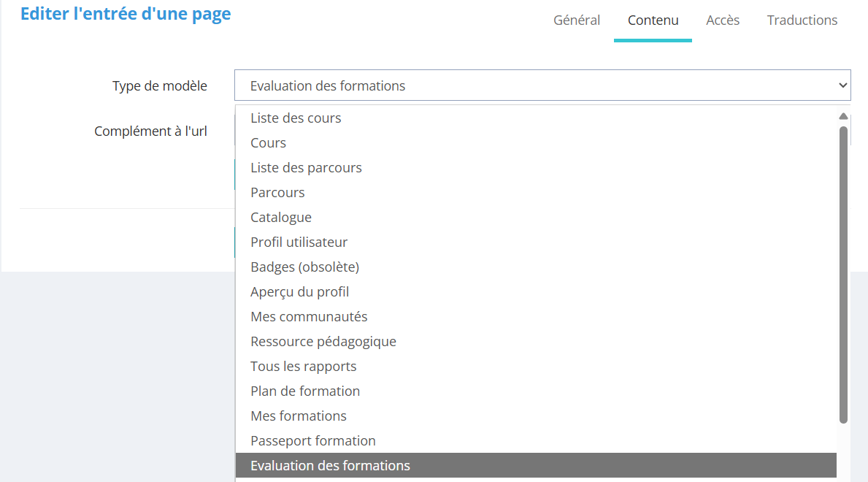Select "Badges (obsolète)" in the list
This screenshot has height=482, width=868.
pos(304,267)
